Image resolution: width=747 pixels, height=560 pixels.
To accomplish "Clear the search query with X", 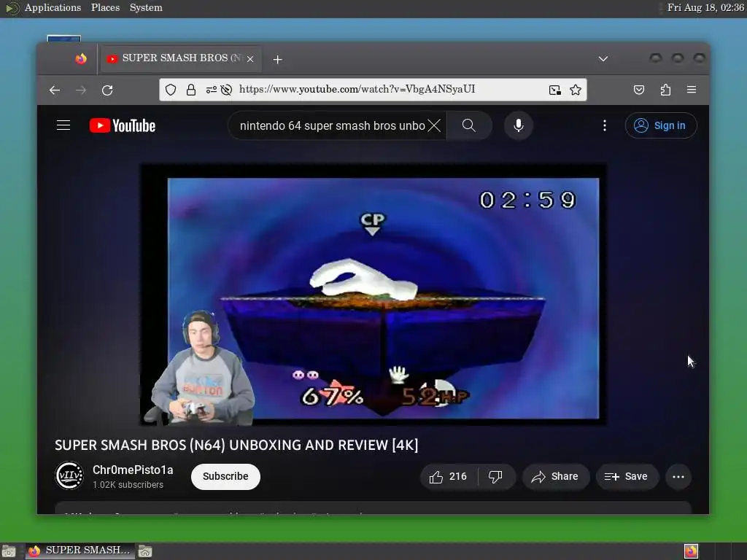I will (x=434, y=125).
